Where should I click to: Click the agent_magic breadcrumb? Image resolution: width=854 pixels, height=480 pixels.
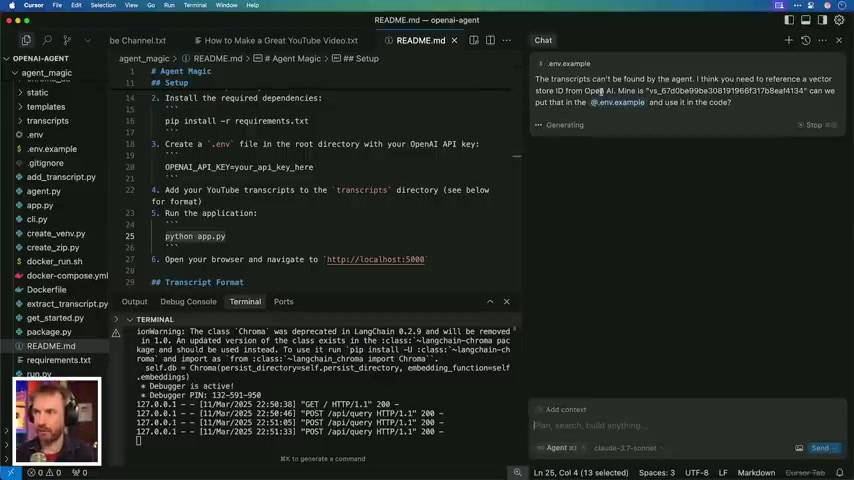point(144,58)
